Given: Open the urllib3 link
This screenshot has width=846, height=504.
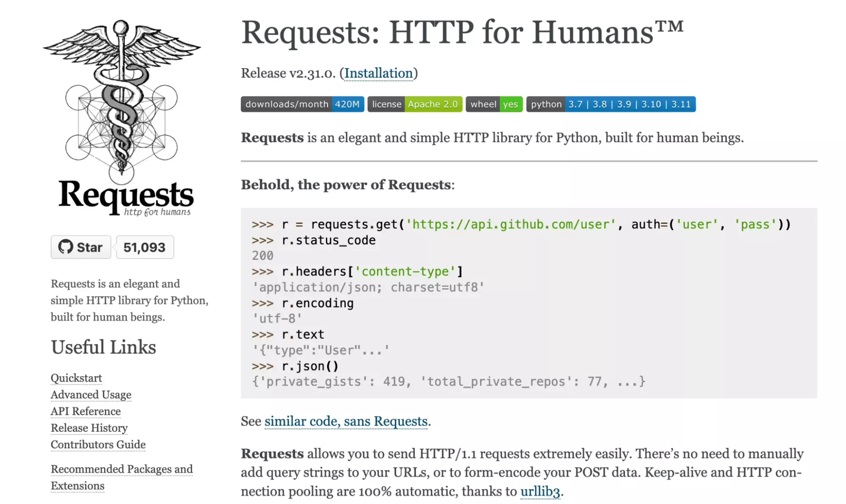Looking at the screenshot, I should coord(540,491).
